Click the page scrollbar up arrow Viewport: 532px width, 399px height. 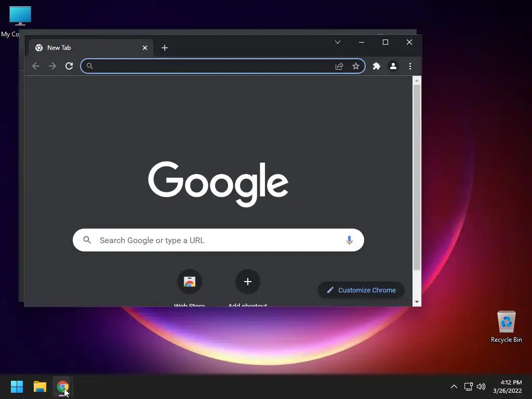click(x=417, y=81)
